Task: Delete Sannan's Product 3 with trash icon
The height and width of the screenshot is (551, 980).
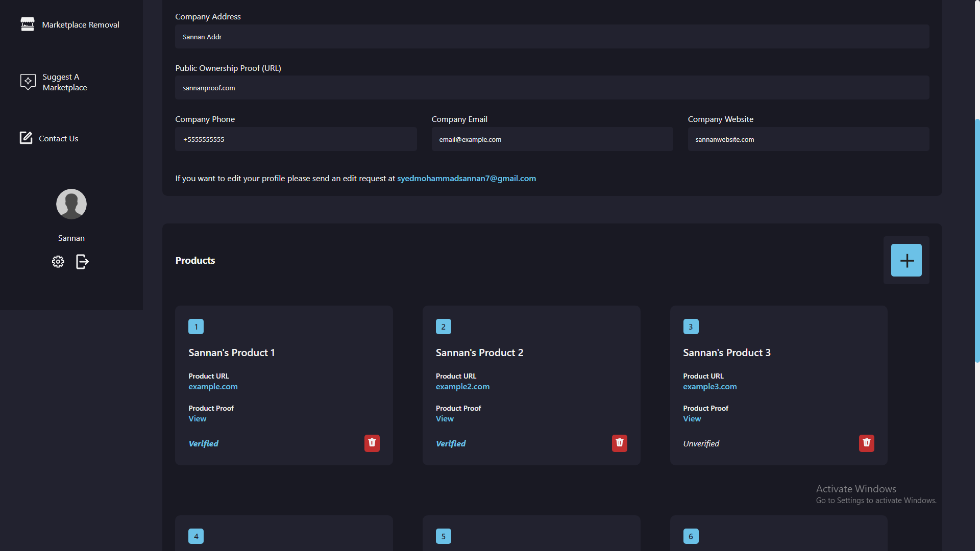Action: click(866, 443)
